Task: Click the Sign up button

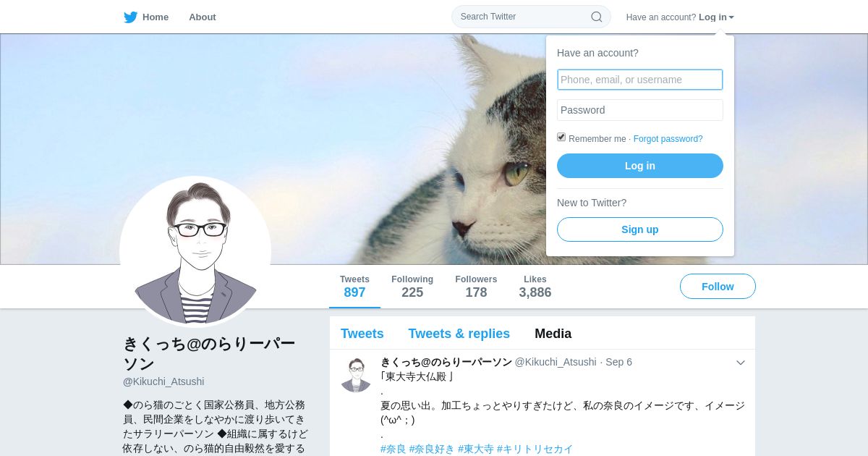Action: click(640, 229)
